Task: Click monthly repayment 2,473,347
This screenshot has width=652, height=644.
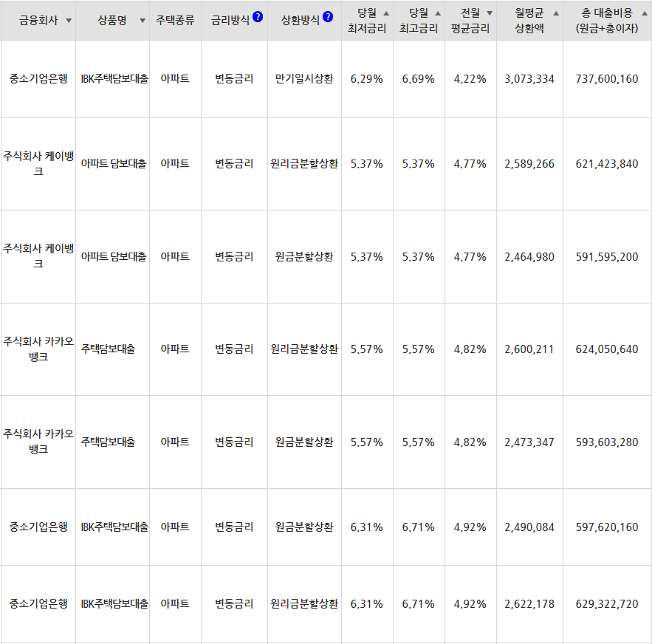Action: point(529,442)
